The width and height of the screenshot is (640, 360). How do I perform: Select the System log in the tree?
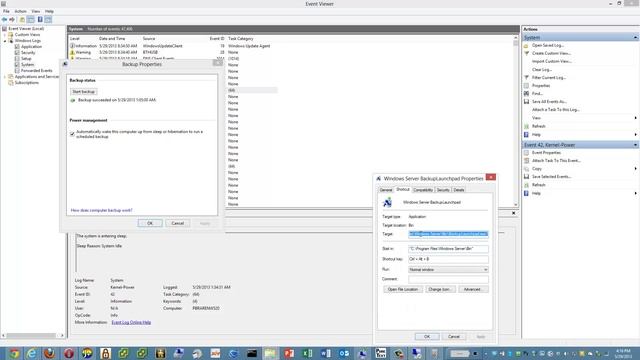pyautogui.click(x=27, y=64)
